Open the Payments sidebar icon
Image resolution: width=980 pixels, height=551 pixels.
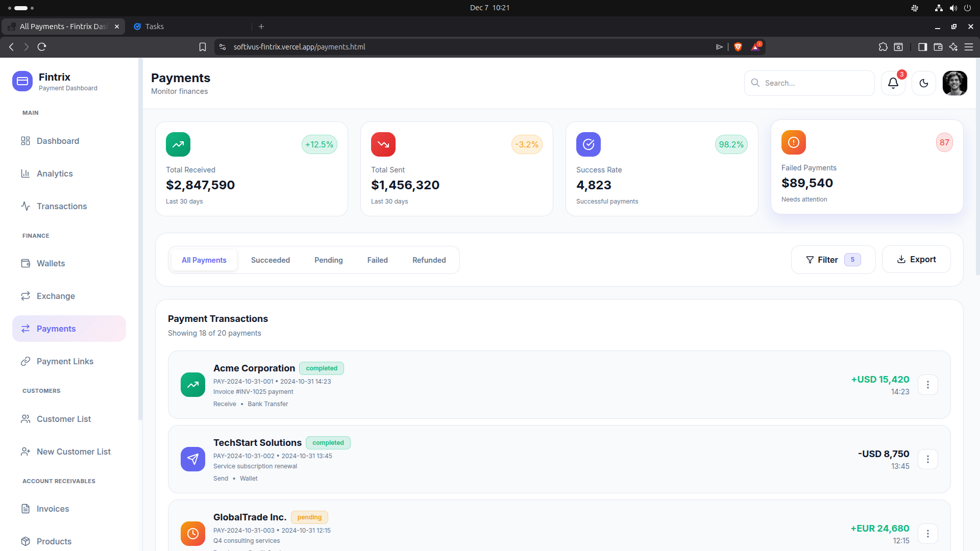tap(26, 329)
